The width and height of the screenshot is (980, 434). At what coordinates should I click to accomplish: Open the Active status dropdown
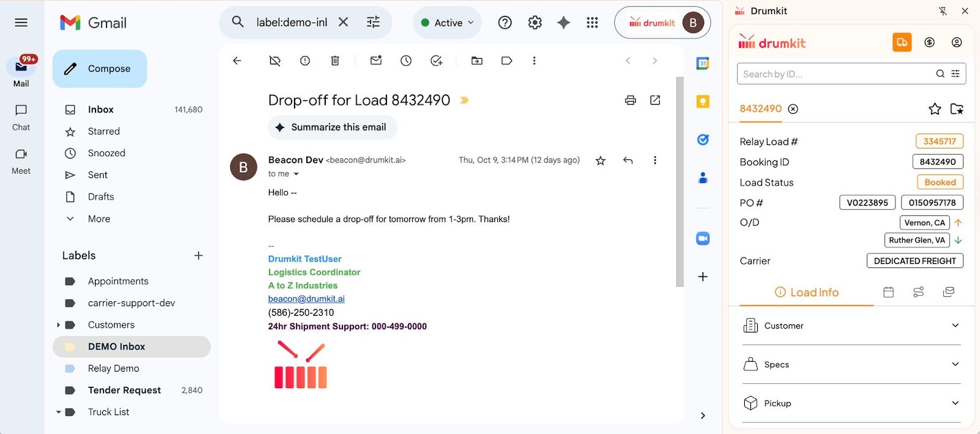point(448,23)
